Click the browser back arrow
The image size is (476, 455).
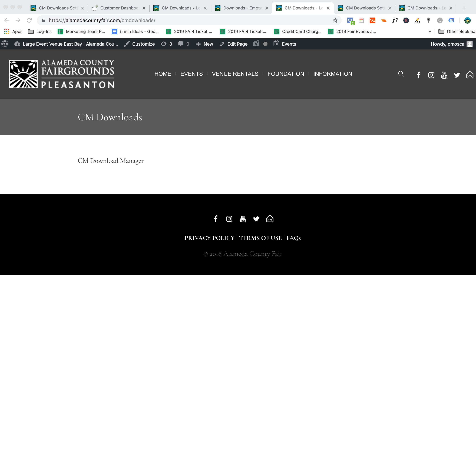(x=6, y=20)
